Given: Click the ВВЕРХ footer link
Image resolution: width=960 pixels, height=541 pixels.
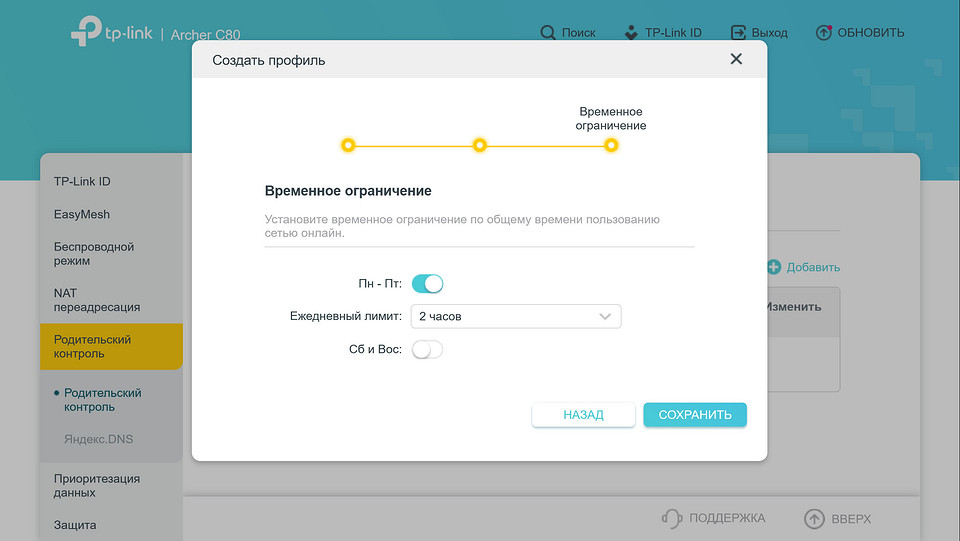Looking at the screenshot, I should click(851, 519).
